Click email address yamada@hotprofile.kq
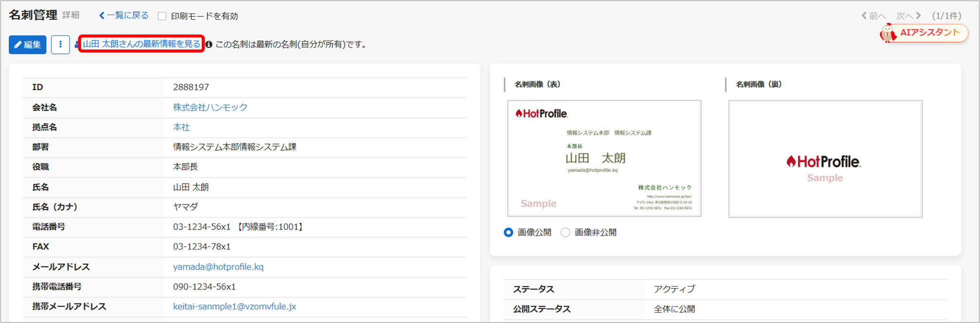Screen dimensions: 980x323 pos(218,266)
